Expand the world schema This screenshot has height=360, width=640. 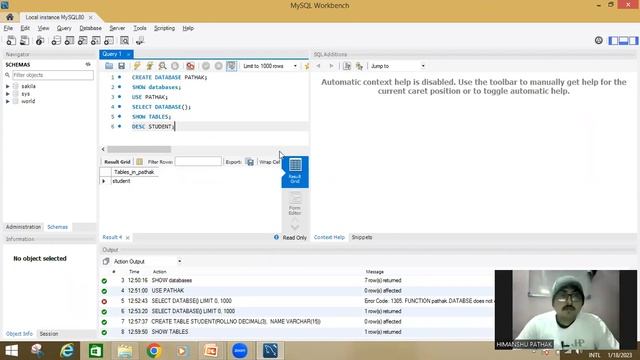click(x=7, y=101)
